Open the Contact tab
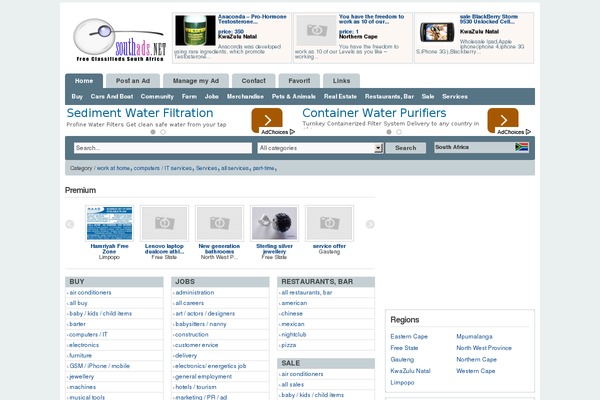600x400 pixels. 253,81
